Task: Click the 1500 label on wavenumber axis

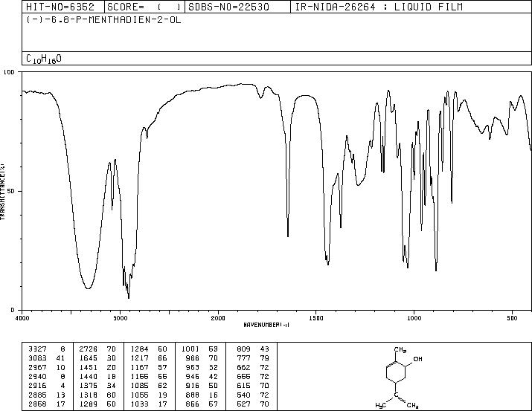Action: (316, 318)
